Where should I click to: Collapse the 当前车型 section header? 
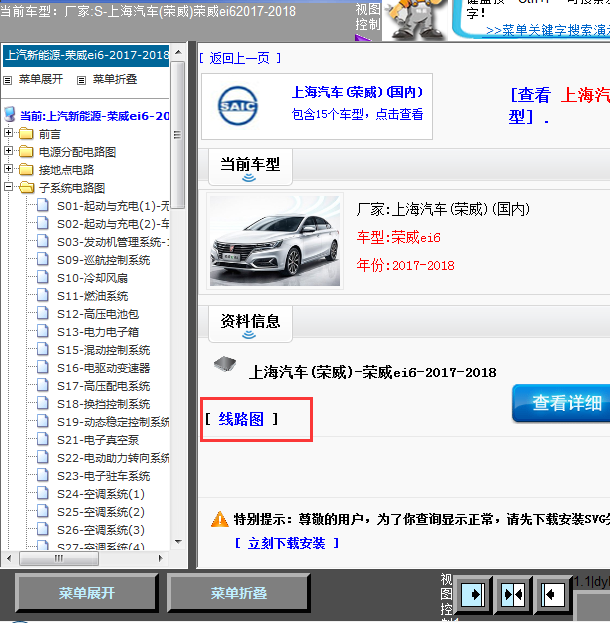(x=250, y=167)
